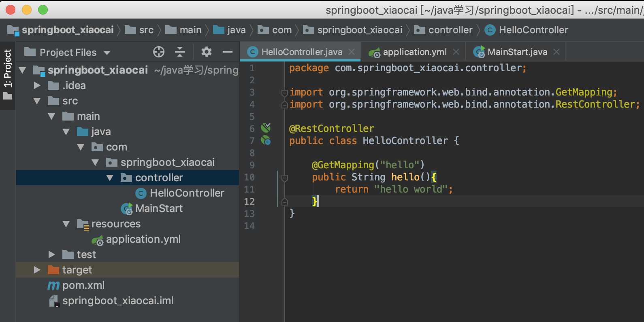Close the HelloController.java tab
Viewport: 644px width, 322px height.
(352, 52)
